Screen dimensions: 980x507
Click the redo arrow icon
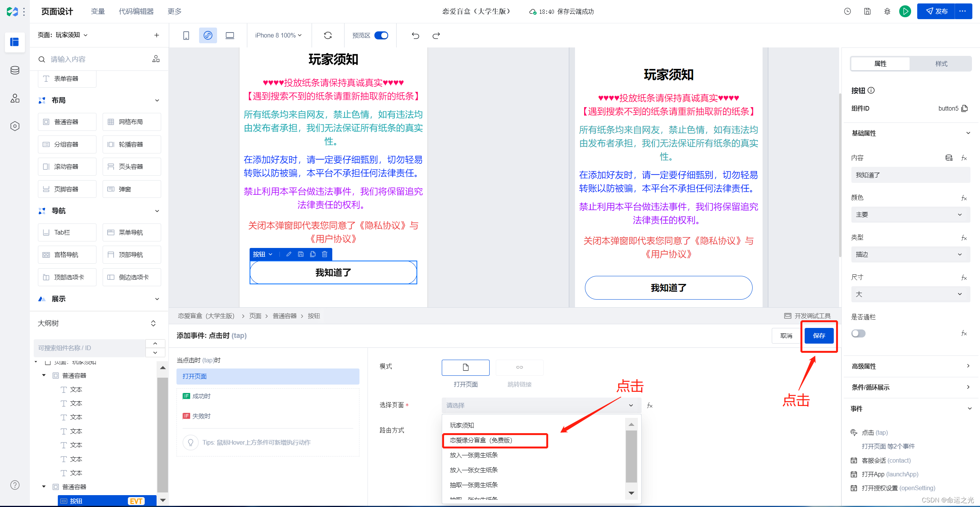436,36
